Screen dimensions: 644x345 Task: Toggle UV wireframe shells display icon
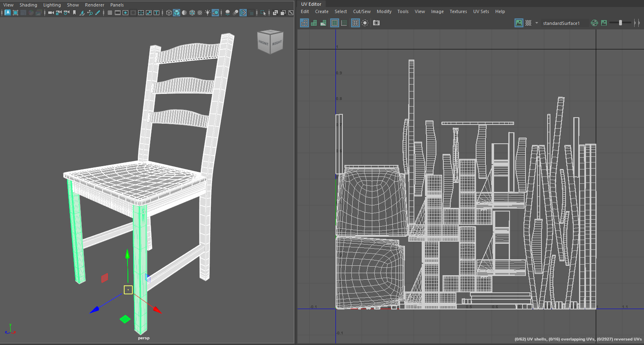[304, 23]
